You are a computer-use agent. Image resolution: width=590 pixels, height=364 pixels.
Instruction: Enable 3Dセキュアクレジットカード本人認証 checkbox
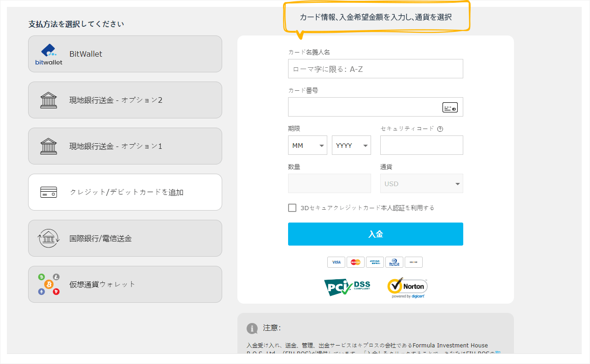(x=292, y=208)
